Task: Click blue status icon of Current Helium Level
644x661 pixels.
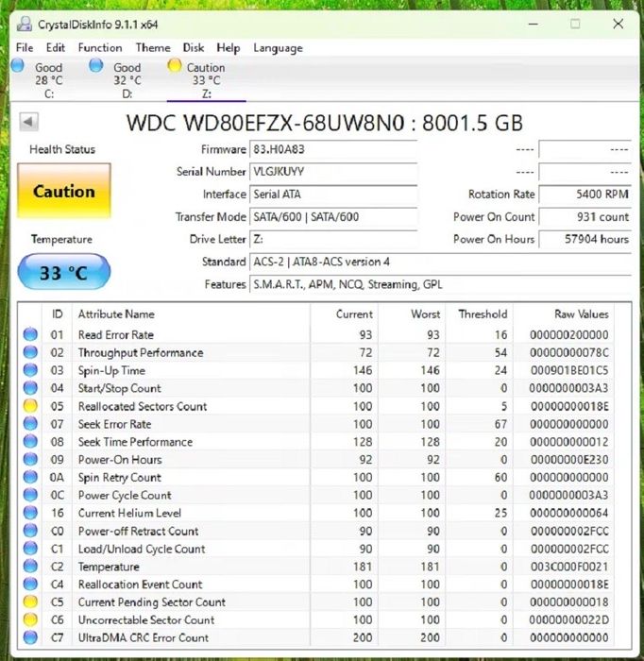Action: (30, 513)
